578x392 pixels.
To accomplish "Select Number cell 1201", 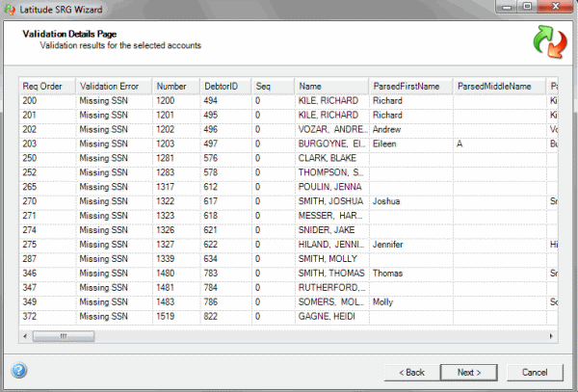I will pos(176,116).
